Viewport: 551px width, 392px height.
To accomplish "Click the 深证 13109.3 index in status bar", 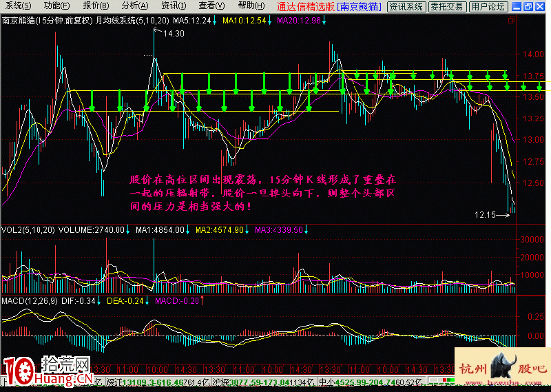I will coord(158,382).
